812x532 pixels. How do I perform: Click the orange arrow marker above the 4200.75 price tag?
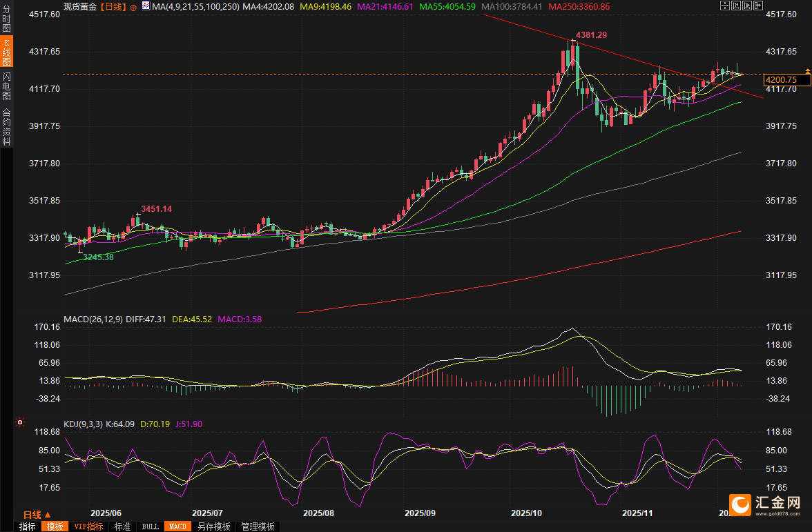point(806,71)
